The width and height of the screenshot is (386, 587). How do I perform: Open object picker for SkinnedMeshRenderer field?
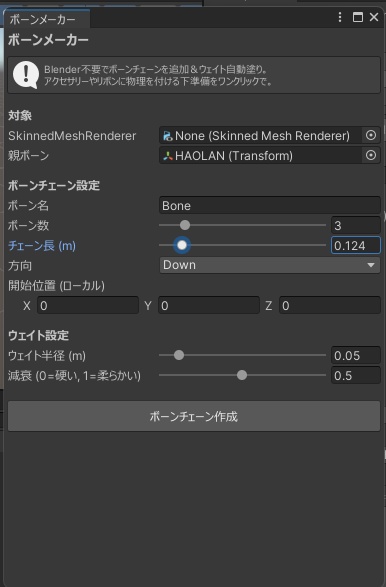371,135
